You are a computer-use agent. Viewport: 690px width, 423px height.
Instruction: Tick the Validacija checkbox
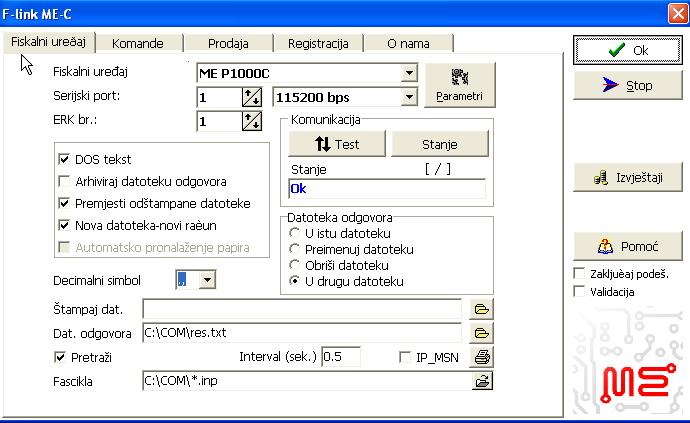(x=579, y=292)
